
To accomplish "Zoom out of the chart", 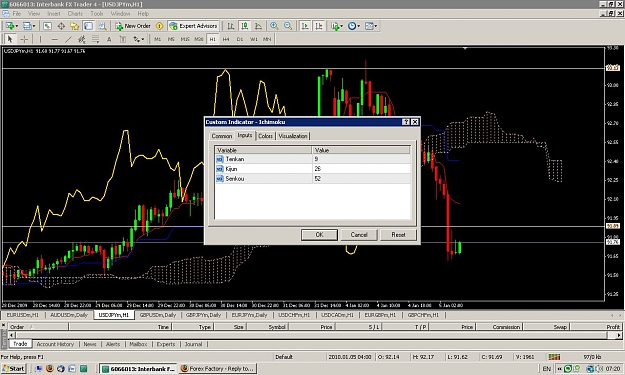I will pos(288,26).
